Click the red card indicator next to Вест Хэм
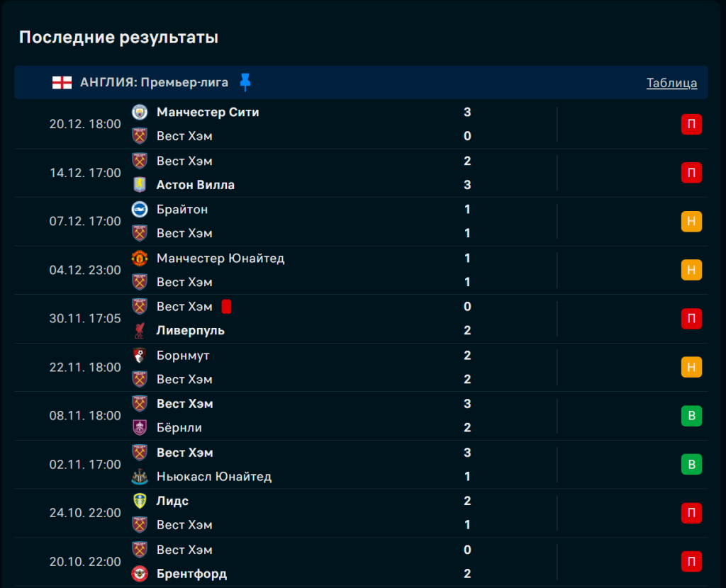 227,307
